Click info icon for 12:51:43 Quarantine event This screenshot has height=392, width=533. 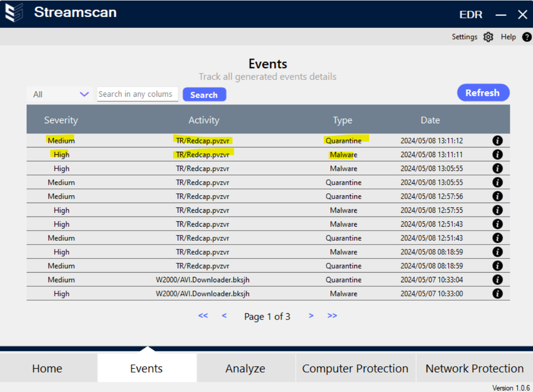[497, 238]
